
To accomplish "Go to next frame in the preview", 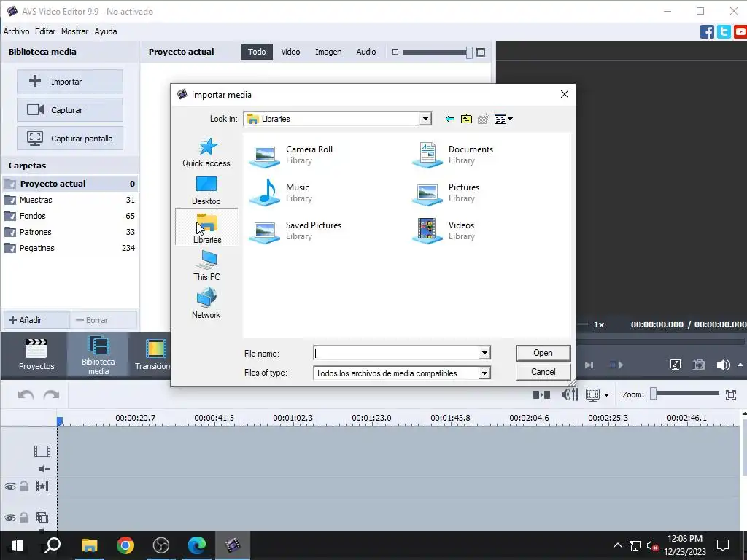I will 589,365.
